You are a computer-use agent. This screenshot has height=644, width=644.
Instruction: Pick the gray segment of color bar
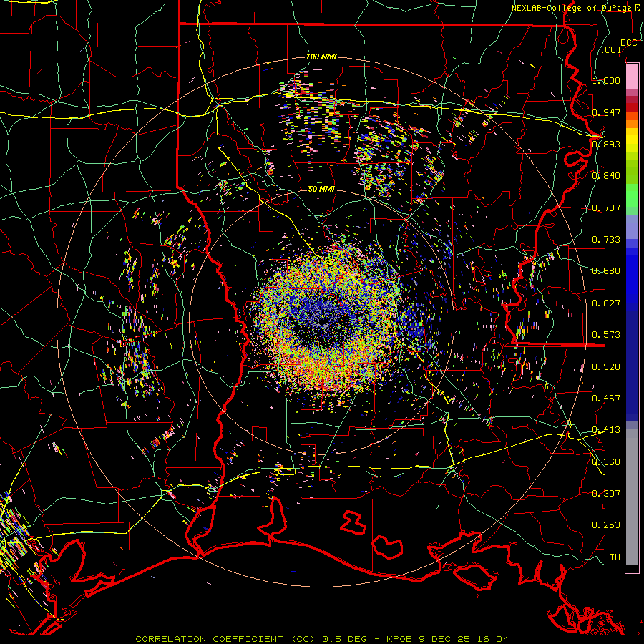tap(632, 497)
